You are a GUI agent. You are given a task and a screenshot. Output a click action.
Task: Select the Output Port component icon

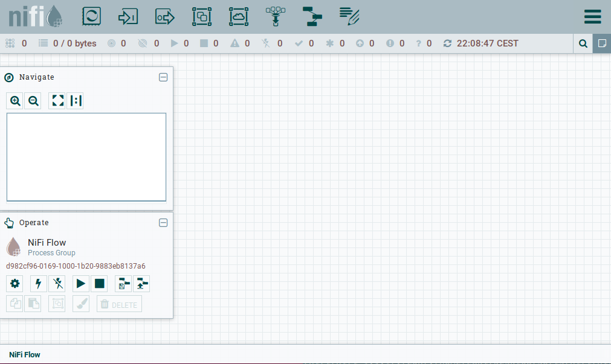click(165, 17)
